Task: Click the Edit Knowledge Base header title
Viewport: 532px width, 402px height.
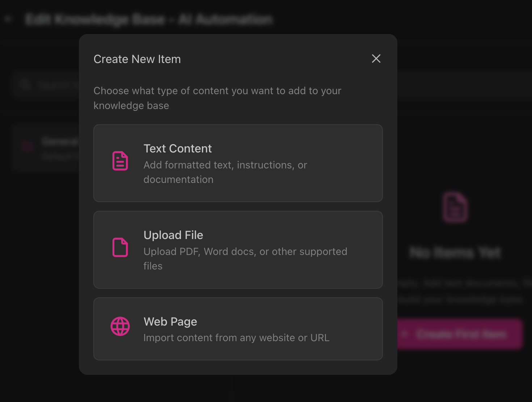Action: click(148, 19)
